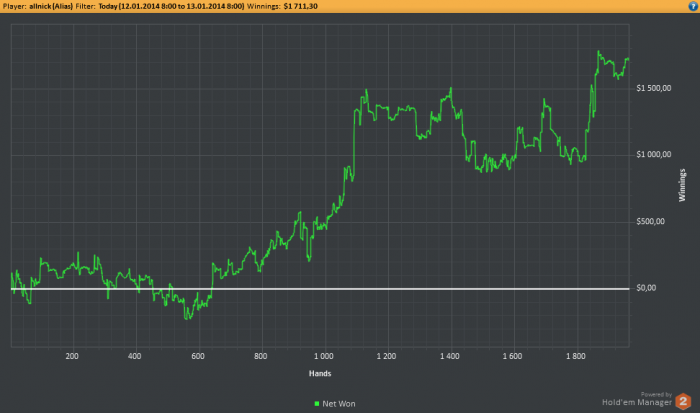Click the Today date range filter text
700x413 pixels.
click(171, 6)
